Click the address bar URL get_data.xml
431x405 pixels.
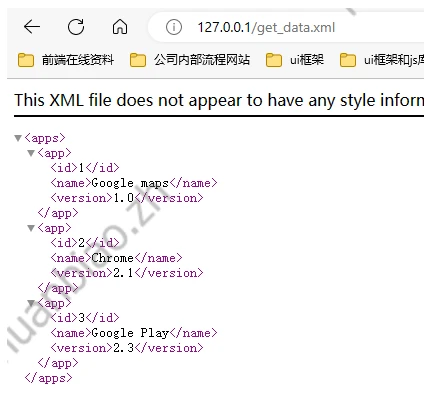click(x=266, y=27)
